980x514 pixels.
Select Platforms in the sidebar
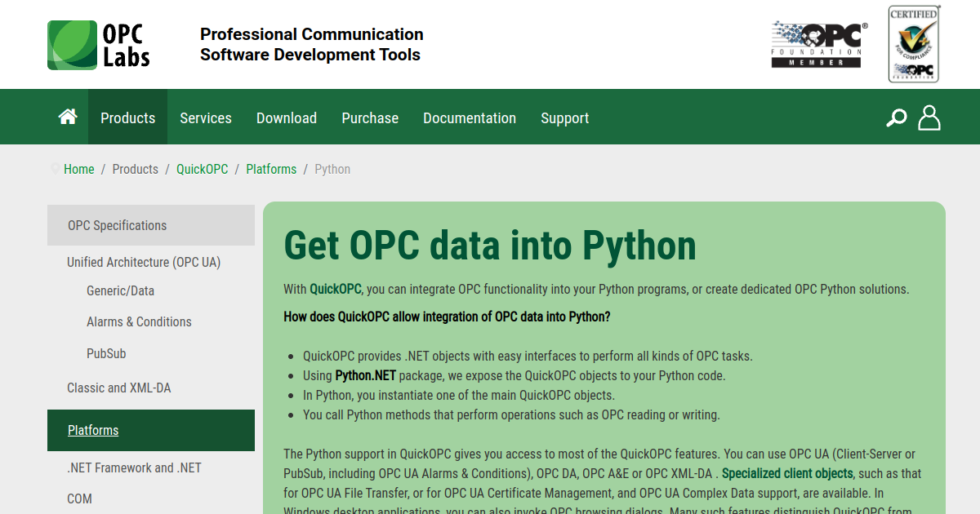coord(151,430)
